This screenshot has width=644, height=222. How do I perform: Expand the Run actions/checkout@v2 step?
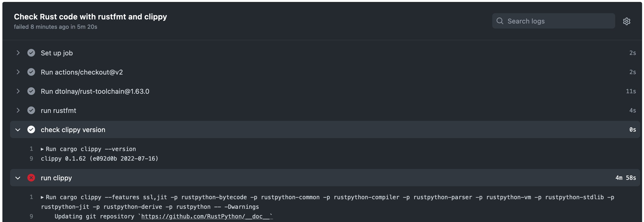(x=18, y=72)
